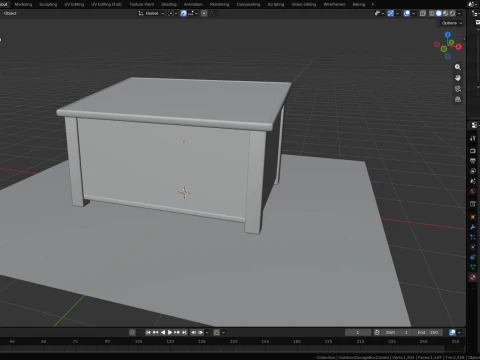Play the animation in reverse
This screenshot has height=360, width=480.
[163, 332]
